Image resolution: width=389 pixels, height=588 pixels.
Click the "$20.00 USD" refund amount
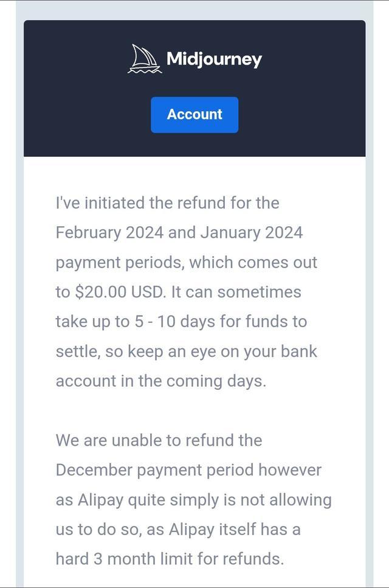(119, 292)
